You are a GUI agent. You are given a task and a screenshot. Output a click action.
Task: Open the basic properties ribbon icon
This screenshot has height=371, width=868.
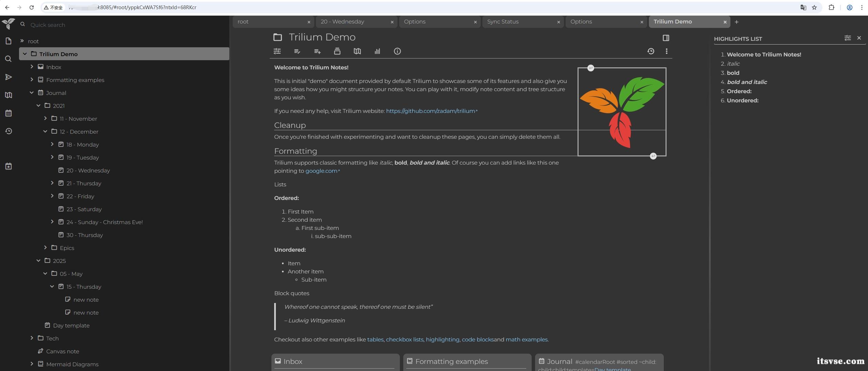pos(277,51)
